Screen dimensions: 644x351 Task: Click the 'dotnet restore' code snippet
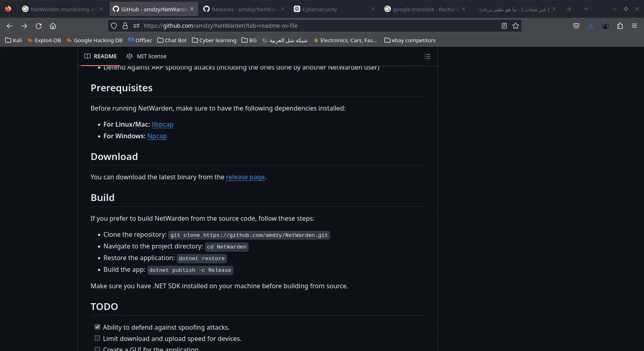click(202, 259)
